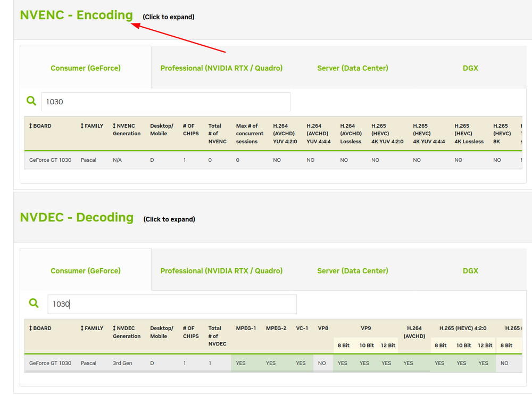
Task: Sort by NVENC Generation arrow icon
Action: tap(114, 126)
